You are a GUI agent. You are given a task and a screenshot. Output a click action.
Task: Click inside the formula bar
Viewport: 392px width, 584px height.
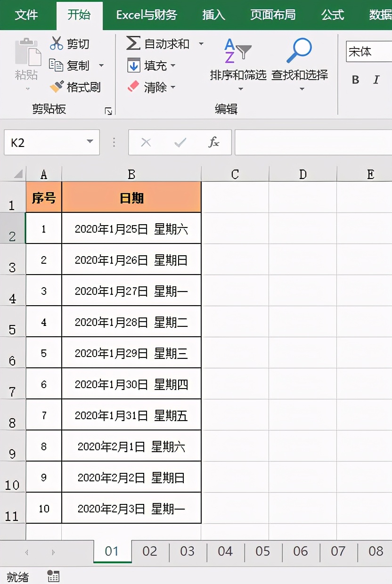click(313, 142)
